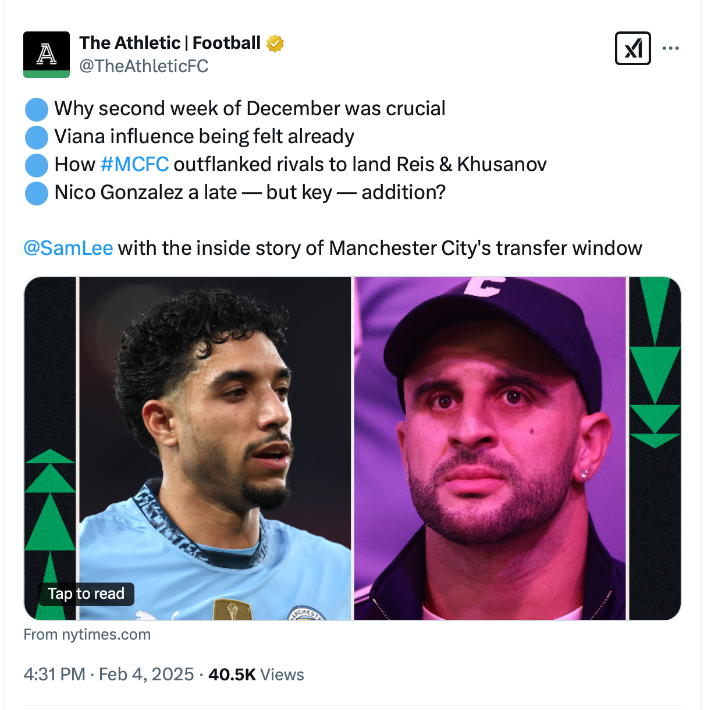Image resolution: width=704 pixels, height=710 pixels.
Task: Open the three-dot more options menu
Action: [x=672, y=48]
